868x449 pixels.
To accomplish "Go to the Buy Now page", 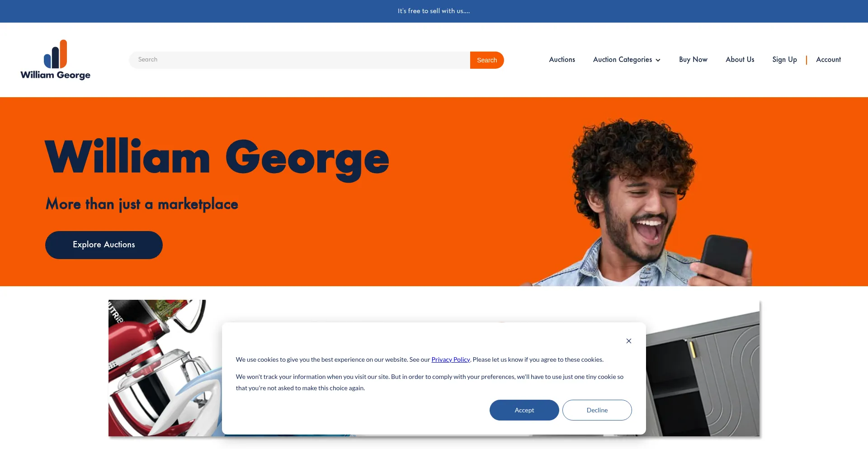I will 693,60.
